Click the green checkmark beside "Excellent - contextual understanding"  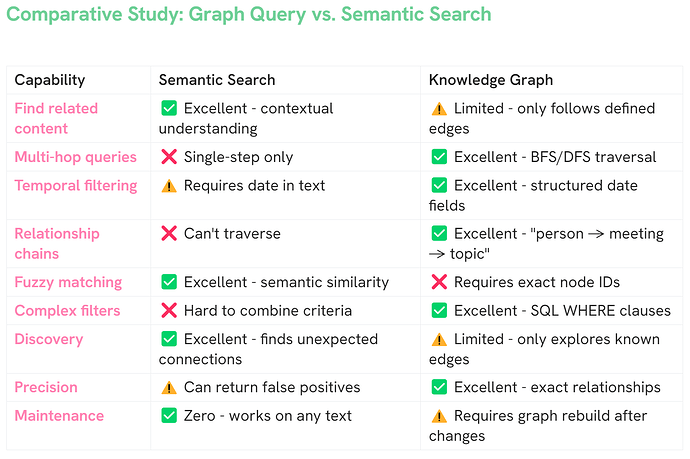pos(169,108)
